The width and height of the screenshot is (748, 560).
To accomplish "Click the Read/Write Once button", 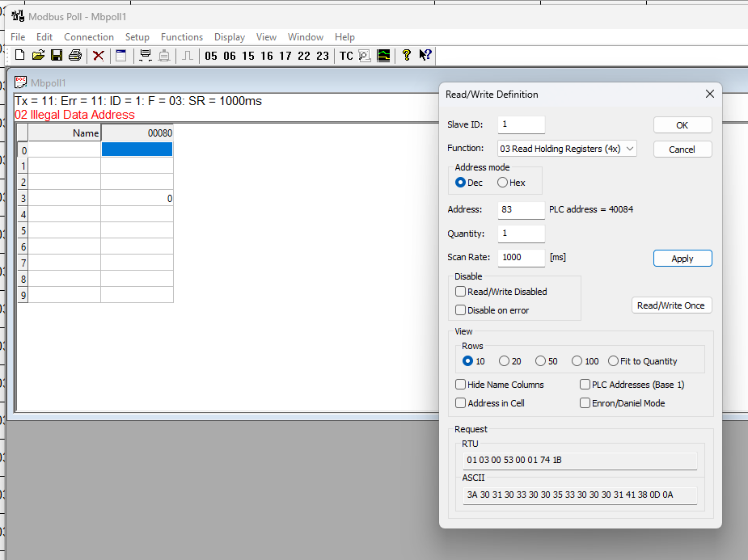I will coord(671,305).
